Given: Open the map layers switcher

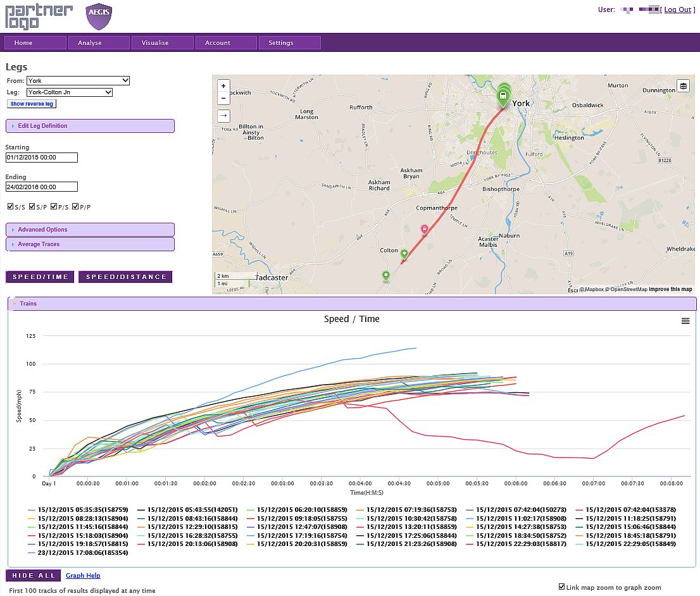Looking at the screenshot, I should pyautogui.click(x=683, y=85).
